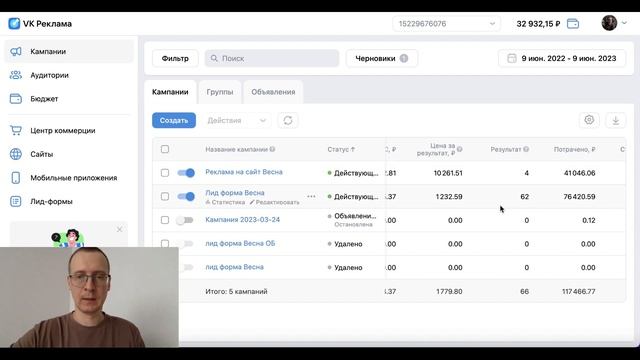Screen dimensions: 640x360
Task: Click the refresh campaigns icon
Action: click(288, 120)
